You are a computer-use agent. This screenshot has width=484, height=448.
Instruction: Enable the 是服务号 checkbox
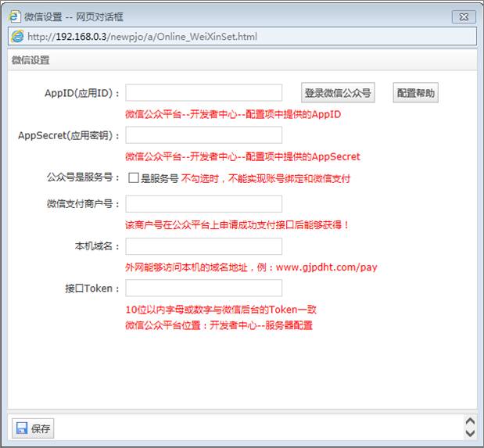pos(134,177)
